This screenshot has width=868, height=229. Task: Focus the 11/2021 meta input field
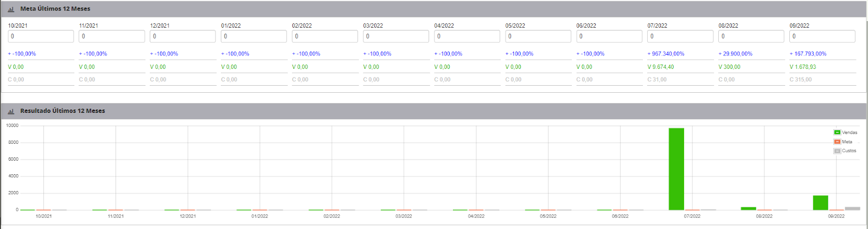[x=112, y=36]
